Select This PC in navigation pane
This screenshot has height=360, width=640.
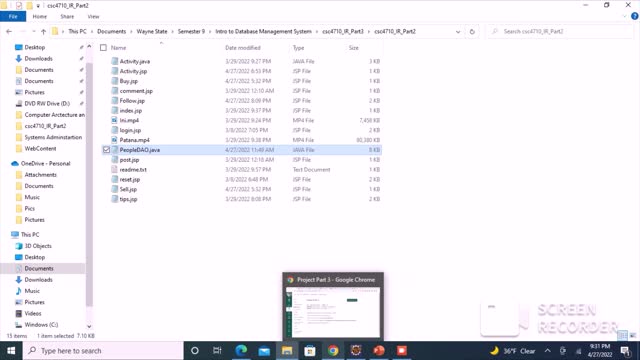coord(30,235)
